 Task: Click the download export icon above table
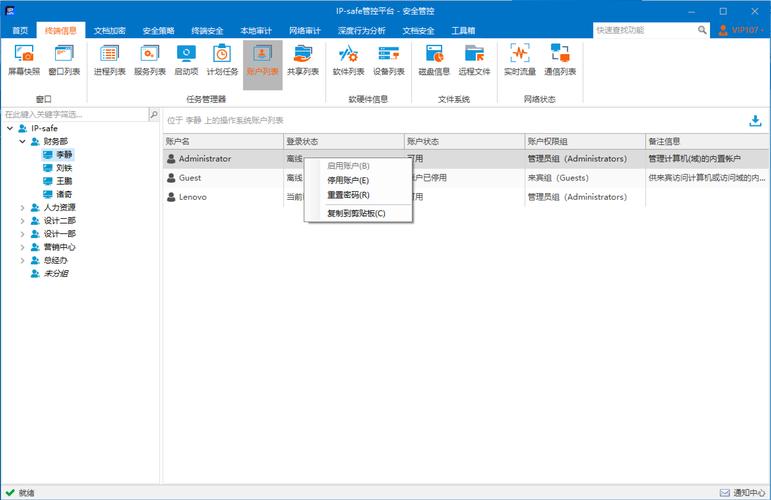pyautogui.click(x=755, y=121)
